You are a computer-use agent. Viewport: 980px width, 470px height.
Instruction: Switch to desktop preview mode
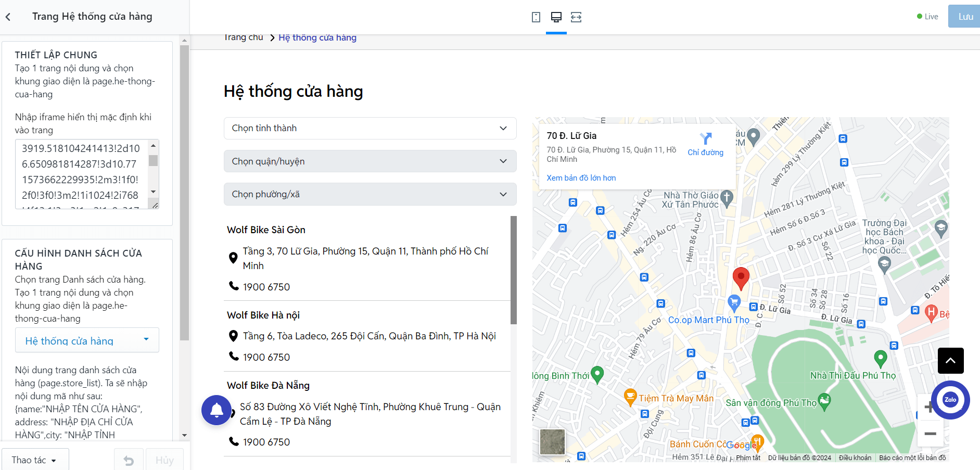pos(556,17)
